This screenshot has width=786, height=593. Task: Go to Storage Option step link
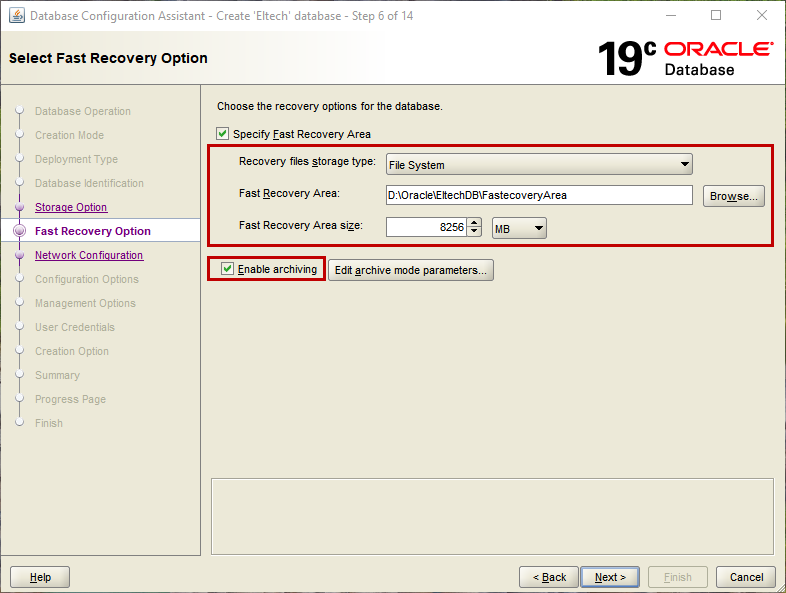[x=71, y=207]
